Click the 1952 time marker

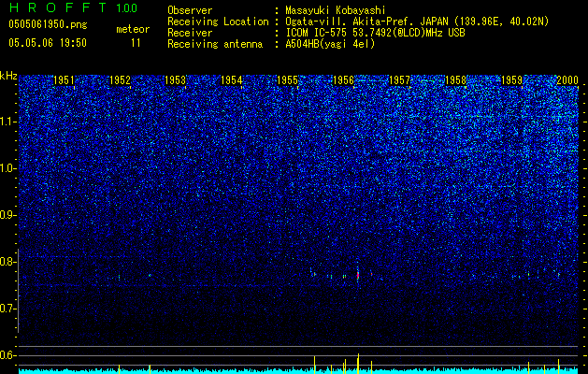120,80
